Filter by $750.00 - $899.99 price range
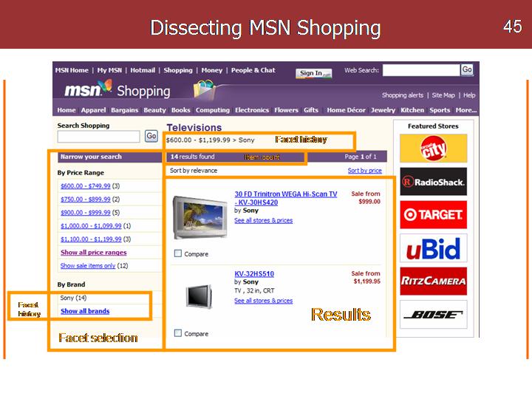This screenshot has width=532, height=399. pos(86,199)
